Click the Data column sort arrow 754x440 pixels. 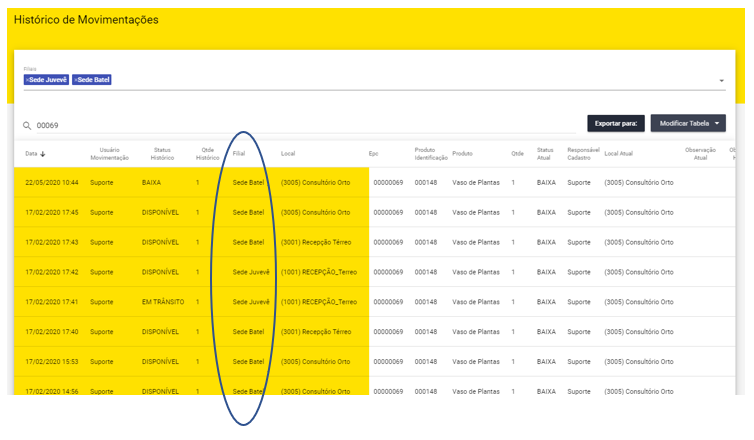[x=43, y=155]
